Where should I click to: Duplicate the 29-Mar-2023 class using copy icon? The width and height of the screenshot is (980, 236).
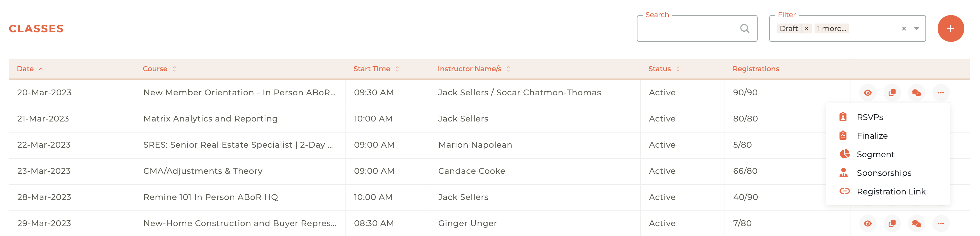click(892, 224)
